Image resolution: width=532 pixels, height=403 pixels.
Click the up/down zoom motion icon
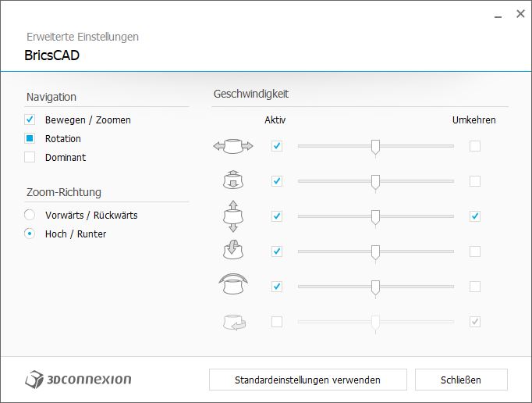pyautogui.click(x=233, y=216)
